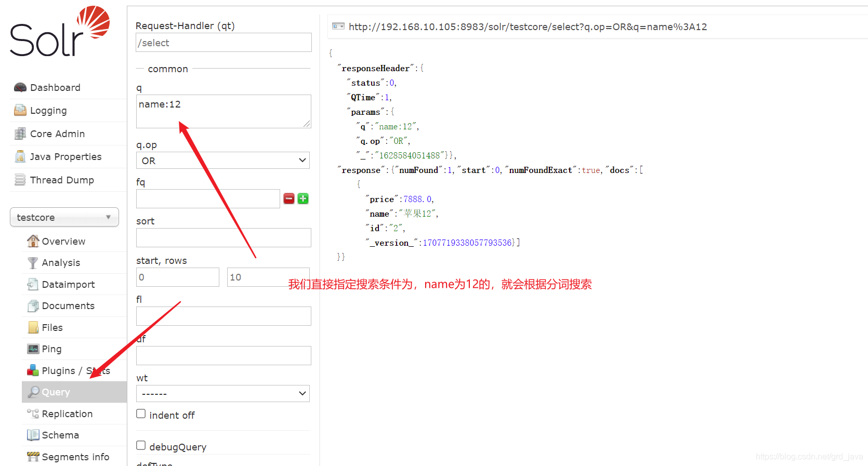Open the Schema book icon
The height and width of the screenshot is (466, 868).
click(x=33, y=435)
